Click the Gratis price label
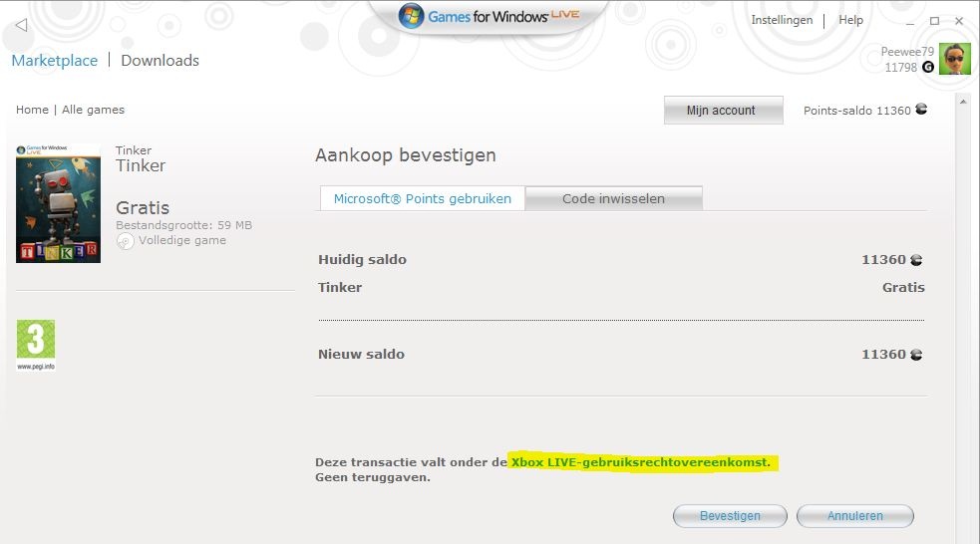Image resolution: width=980 pixels, height=544 pixels. (x=143, y=208)
